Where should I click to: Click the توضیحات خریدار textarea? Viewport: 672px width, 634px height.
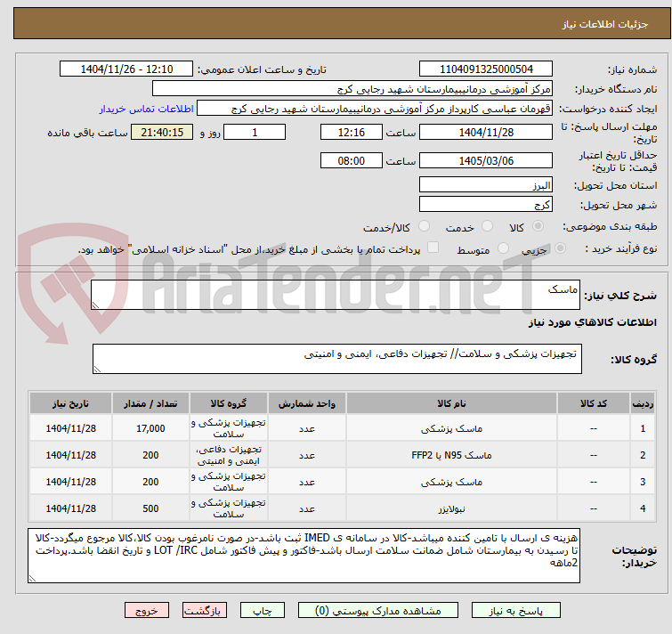304,556
